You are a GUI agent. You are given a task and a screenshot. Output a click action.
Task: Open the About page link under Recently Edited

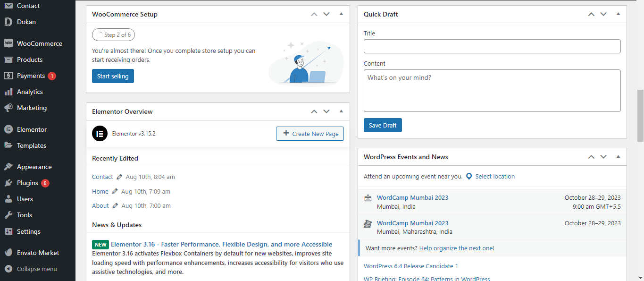tap(100, 205)
